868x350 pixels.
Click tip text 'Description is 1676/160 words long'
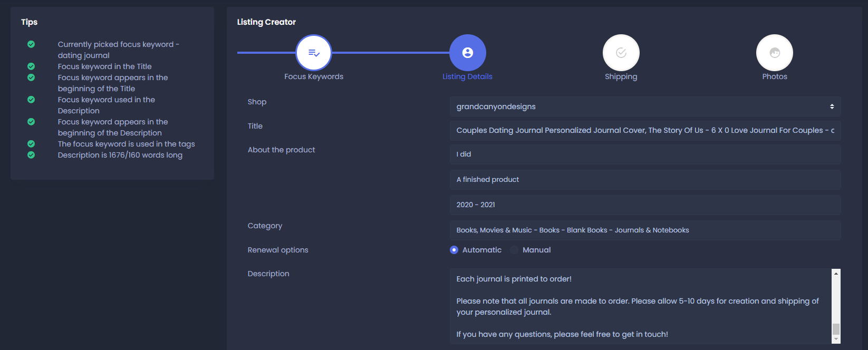(120, 155)
